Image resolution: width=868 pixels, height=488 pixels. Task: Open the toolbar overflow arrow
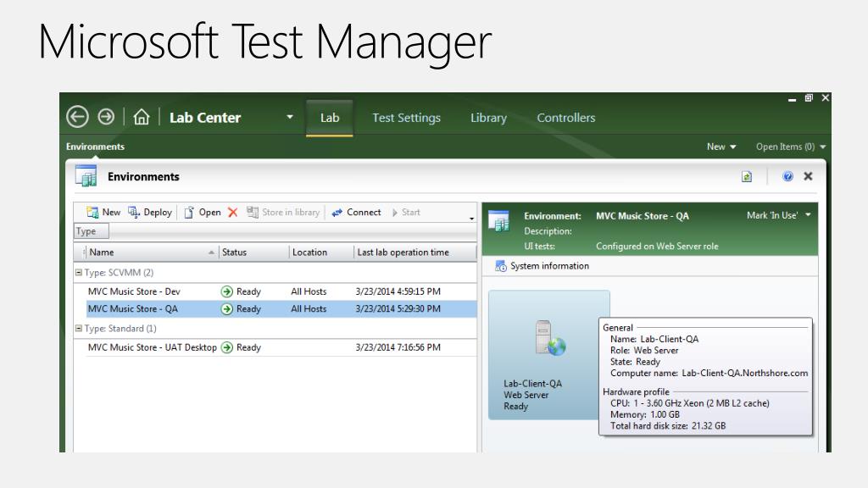coord(471,219)
